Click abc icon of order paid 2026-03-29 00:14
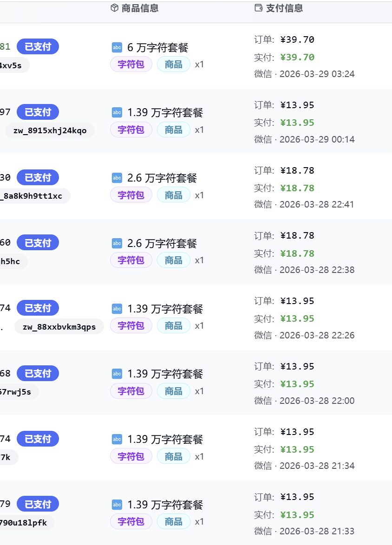 pos(117,112)
